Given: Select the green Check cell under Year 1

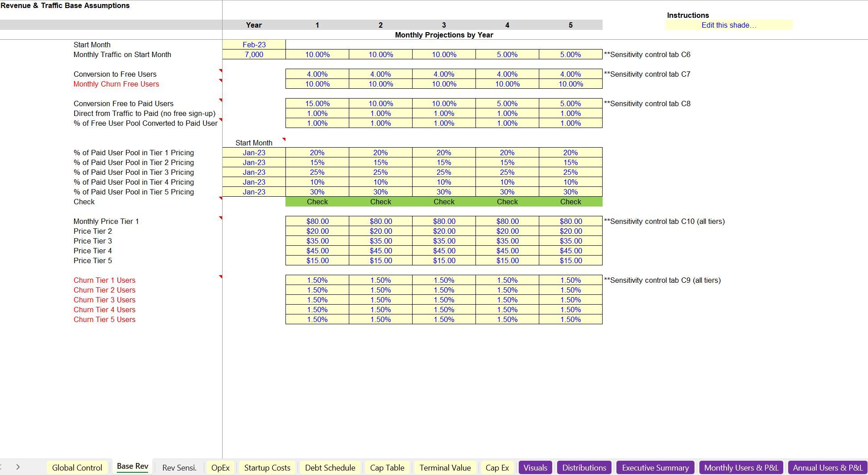Looking at the screenshot, I should (317, 202).
